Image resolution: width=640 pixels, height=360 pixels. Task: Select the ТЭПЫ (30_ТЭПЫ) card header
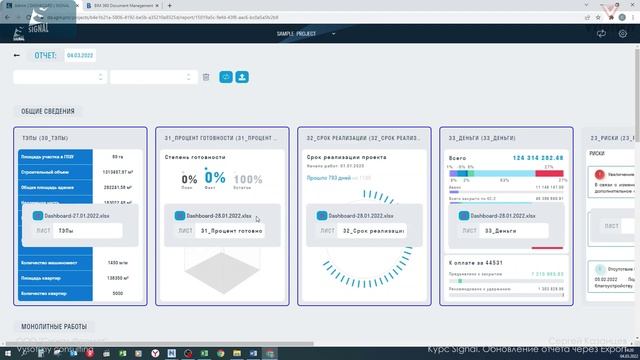tap(45, 138)
